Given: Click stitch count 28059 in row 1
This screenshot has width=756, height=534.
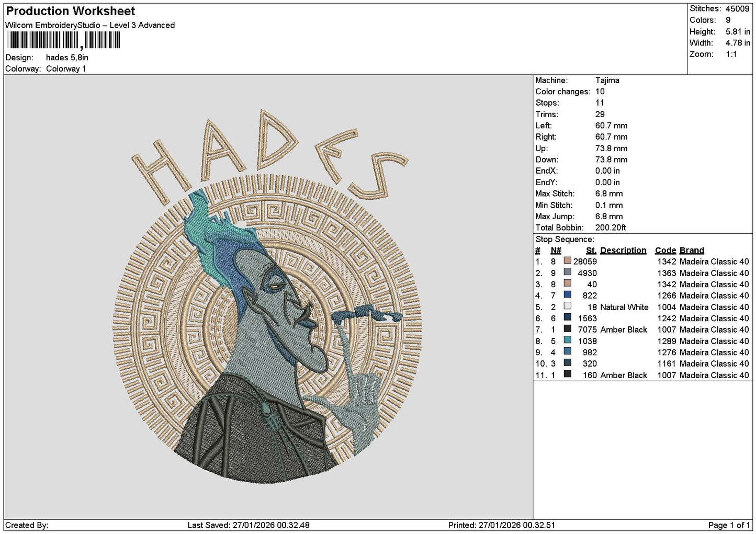Looking at the screenshot, I should click(585, 262).
